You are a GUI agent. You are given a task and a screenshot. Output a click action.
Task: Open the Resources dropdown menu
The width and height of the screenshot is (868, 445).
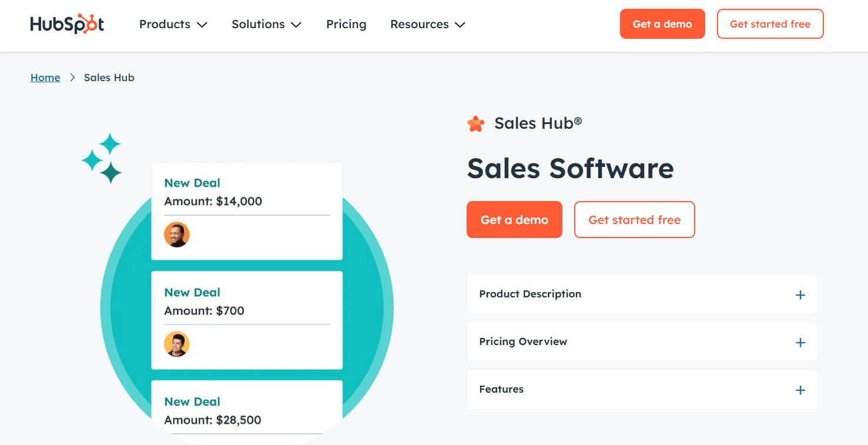[x=427, y=24]
